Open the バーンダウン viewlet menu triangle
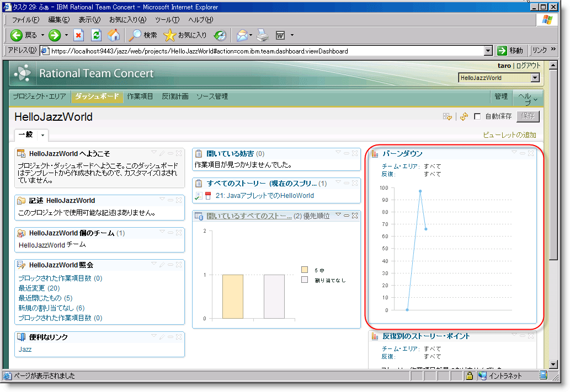570x392 pixels. point(514,152)
